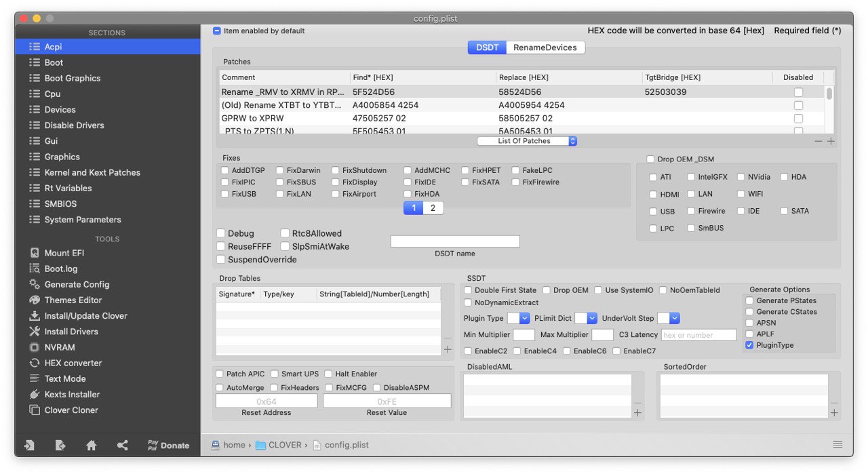Open the UnderVolt Step dropdown
Image resolution: width=868 pixels, height=474 pixels.
pyautogui.click(x=669, y=318)
